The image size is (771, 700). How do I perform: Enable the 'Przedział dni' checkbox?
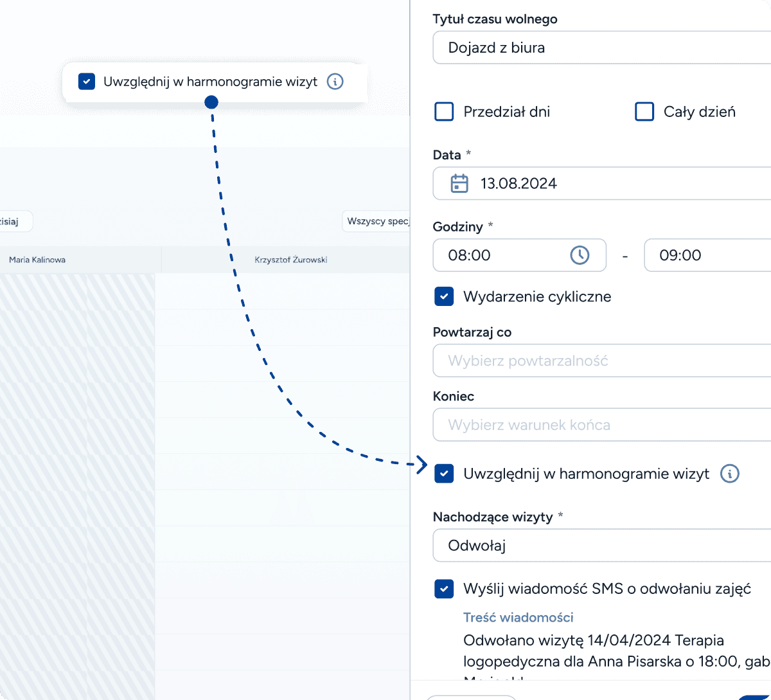click(x=444, y=111)
